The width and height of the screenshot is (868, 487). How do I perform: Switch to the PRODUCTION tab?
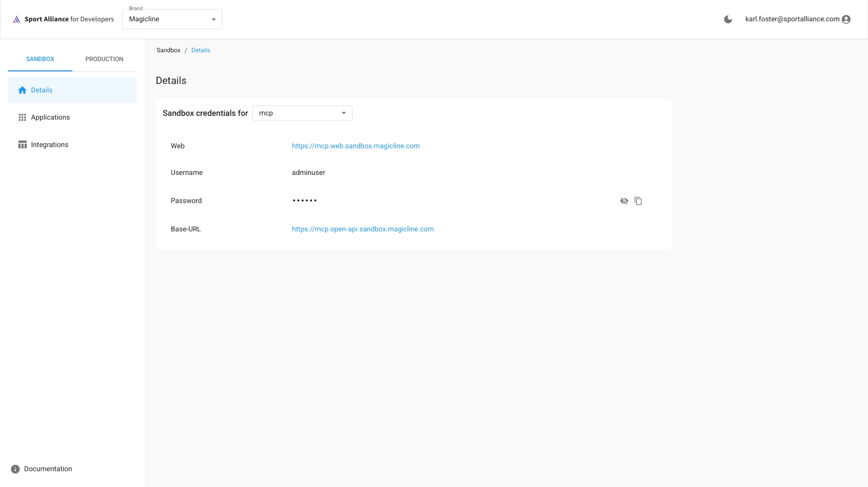104,59
